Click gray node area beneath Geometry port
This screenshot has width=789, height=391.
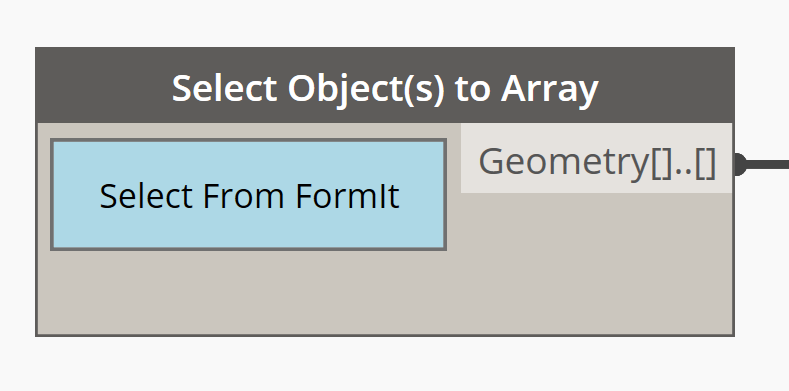coord(597,263)
